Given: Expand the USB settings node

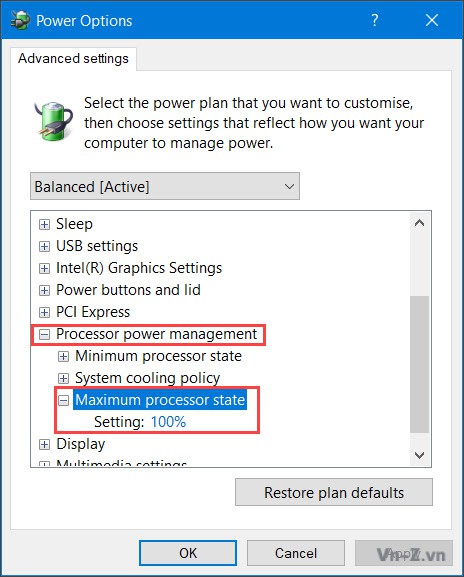Looking at the screenshot, I should pyautogui.click(x=44, y=246).
